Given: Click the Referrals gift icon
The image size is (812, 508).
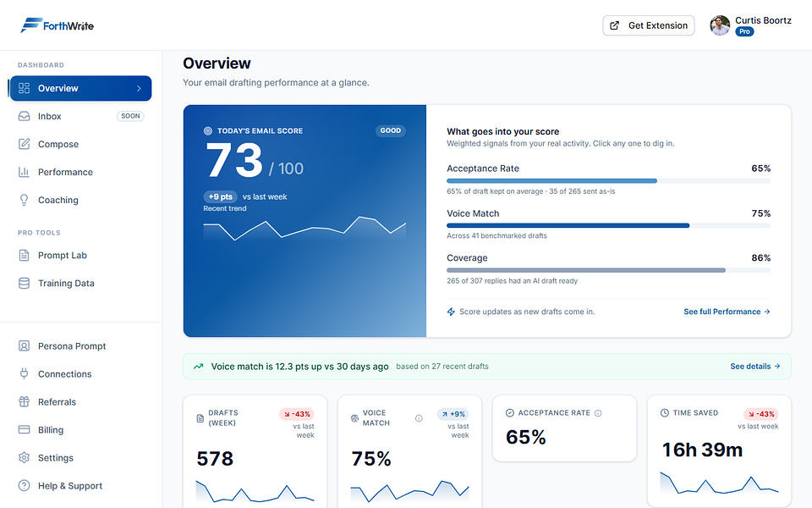Looking at the screenshot, I should point(24,401).
